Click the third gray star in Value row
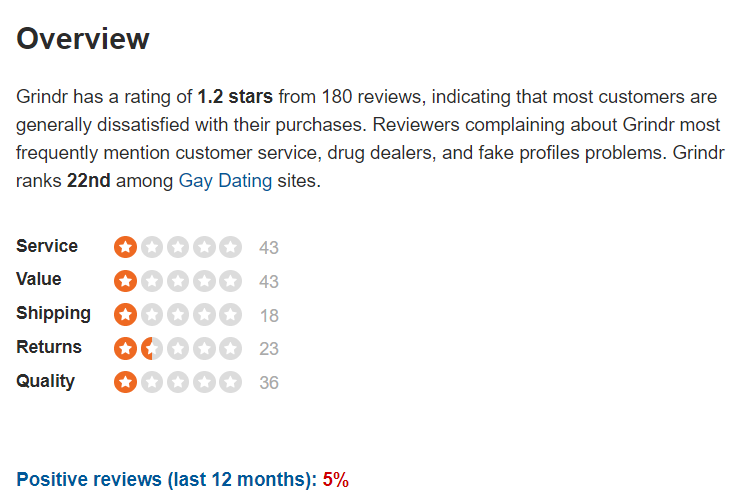Image resolution: width=732 pixels, height=497 pixels. pyautogui.click(x=178, y=281)
